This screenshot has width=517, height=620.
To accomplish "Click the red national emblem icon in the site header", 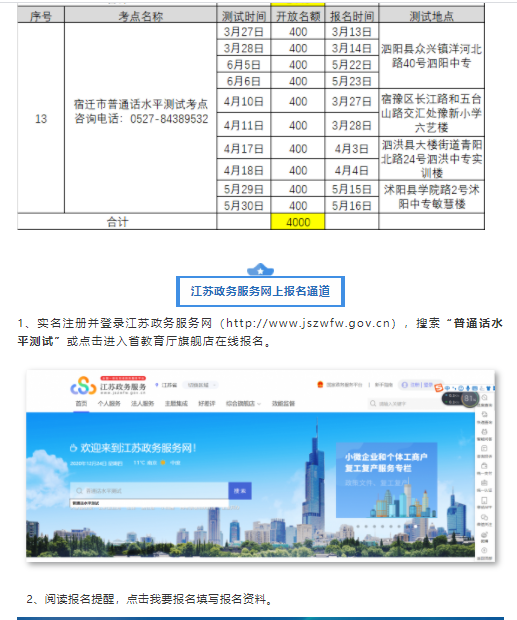I will point(320,384).
